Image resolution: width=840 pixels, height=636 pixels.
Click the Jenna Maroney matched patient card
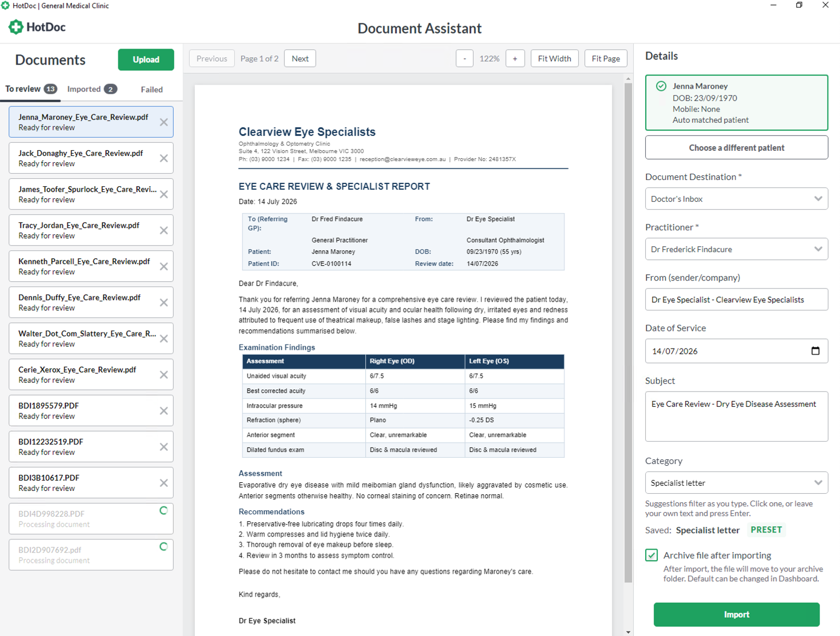pyautogui.click(x=737, y=103)
